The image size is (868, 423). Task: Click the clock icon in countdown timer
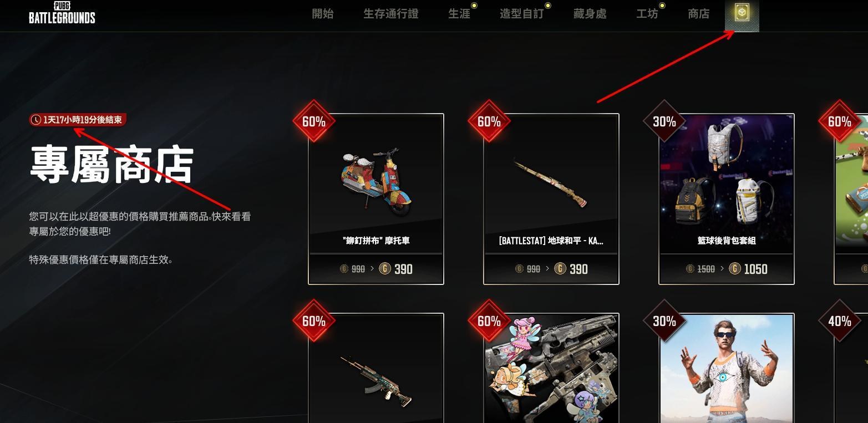coord(36,120)
